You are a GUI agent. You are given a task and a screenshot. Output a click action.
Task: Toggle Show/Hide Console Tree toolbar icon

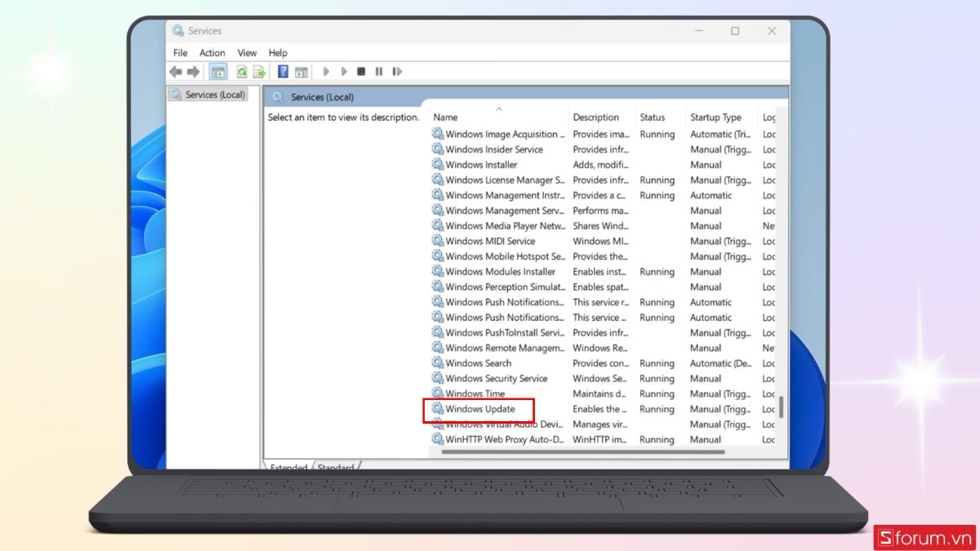pyautogui.click(x=218, y=72)
